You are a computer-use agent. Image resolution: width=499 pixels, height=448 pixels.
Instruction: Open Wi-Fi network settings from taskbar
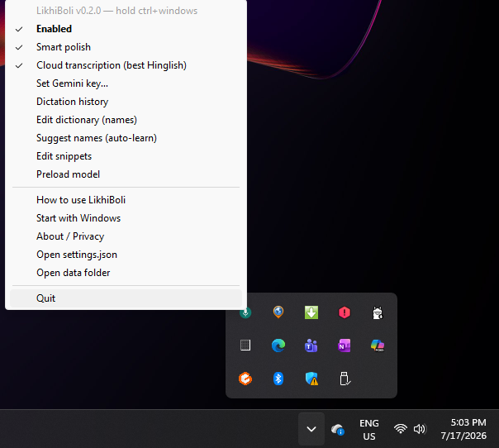click(x=401, y=429)
